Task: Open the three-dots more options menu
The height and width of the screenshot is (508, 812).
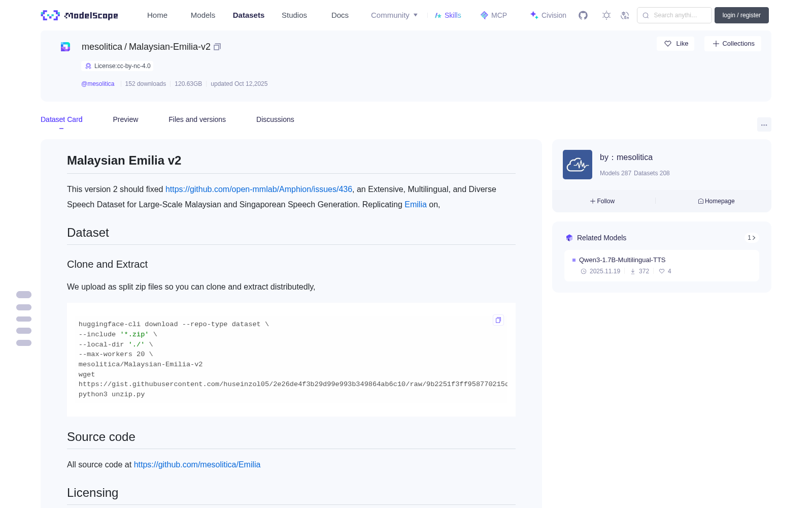Action: pos(764,124)
